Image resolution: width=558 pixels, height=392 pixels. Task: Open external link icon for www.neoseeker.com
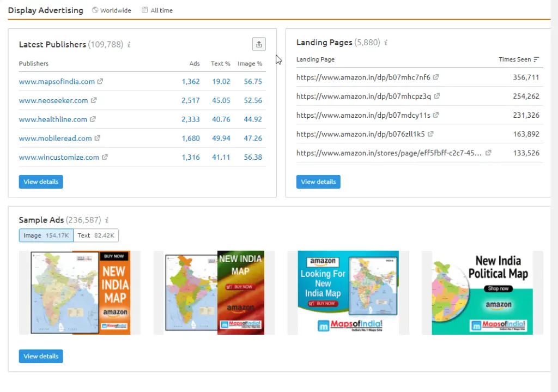coord(93,100)
